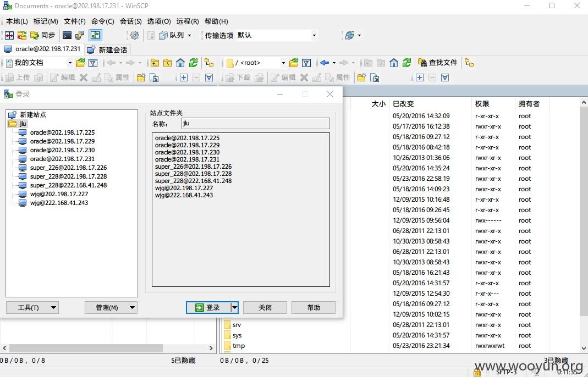Click the 名称 field containing jlu

pos(255,123)
